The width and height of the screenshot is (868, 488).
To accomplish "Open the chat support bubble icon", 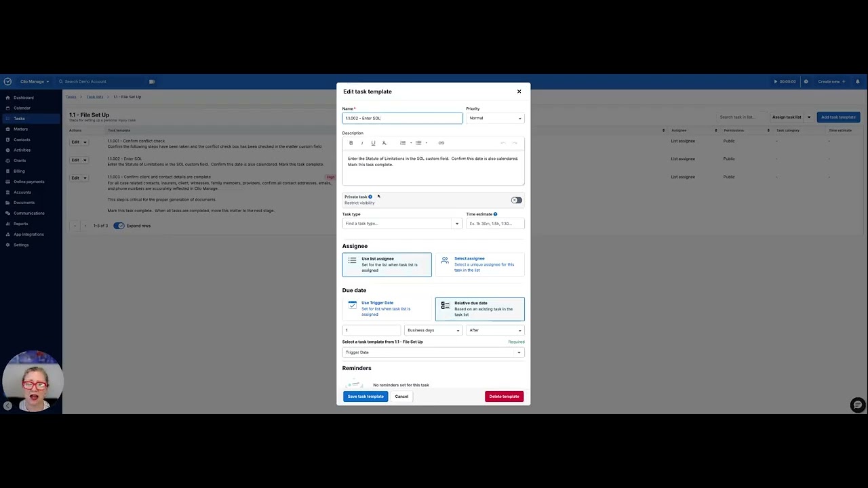I will 858,405.
